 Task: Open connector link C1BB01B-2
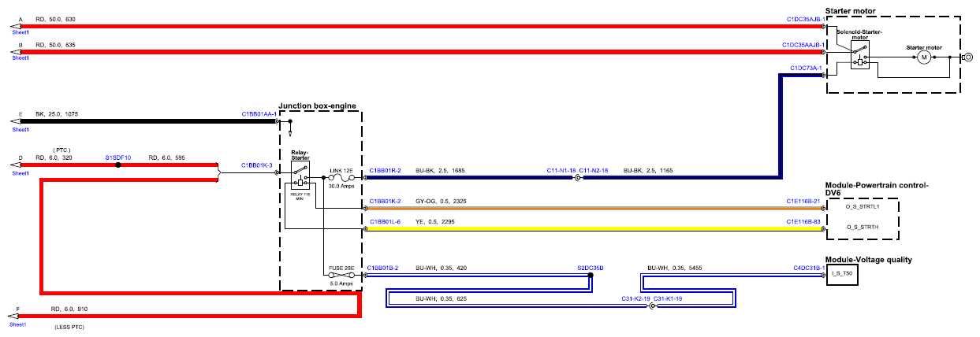pyautogui.click(x=383, y=268)
